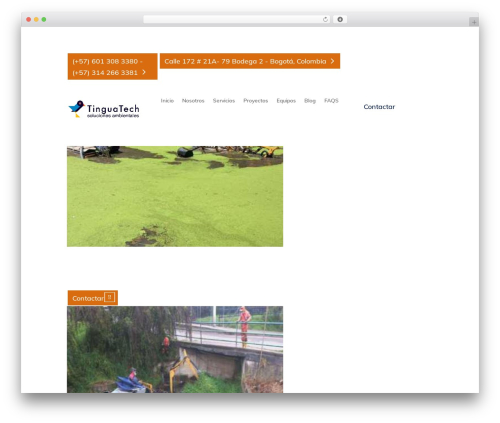
Task: Open the Servicios menu item
Action: [x=224, y=100]
